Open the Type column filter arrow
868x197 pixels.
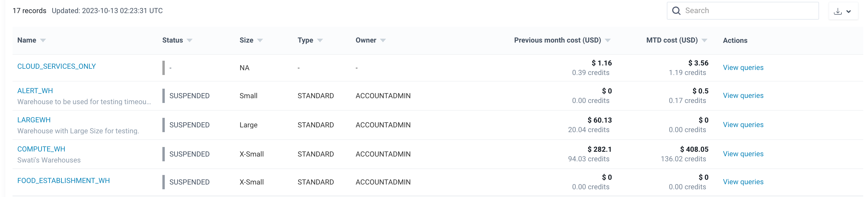click(320, 40)
